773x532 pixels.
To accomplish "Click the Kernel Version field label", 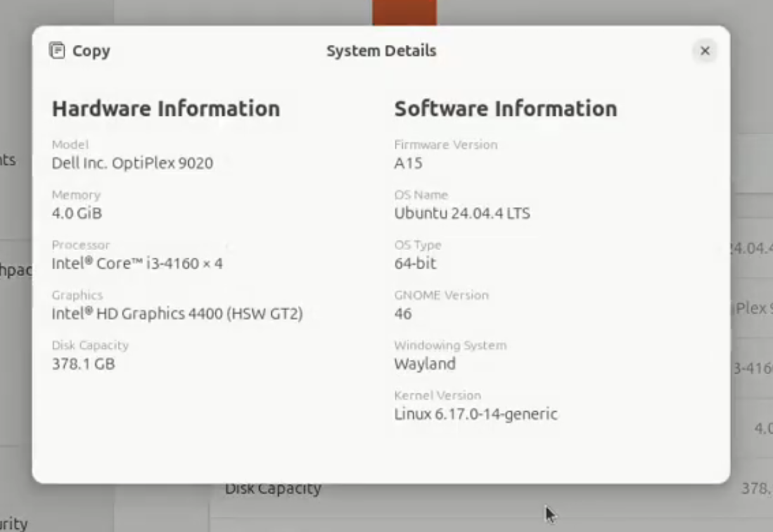I will [x=437, y=395].
